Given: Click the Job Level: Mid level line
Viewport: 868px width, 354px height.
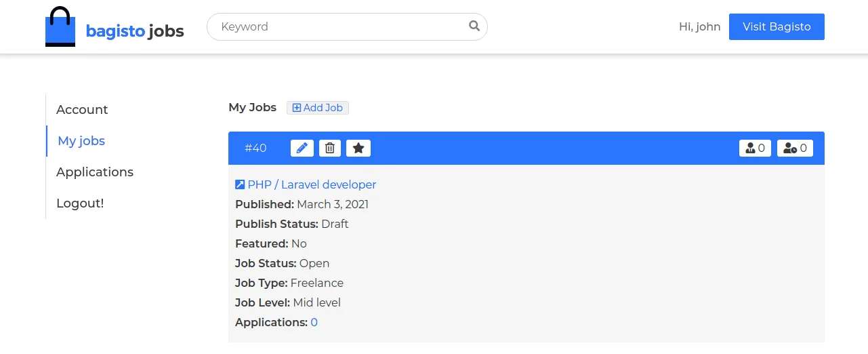Looking at the screenshot, I should (x=288, y=302).
